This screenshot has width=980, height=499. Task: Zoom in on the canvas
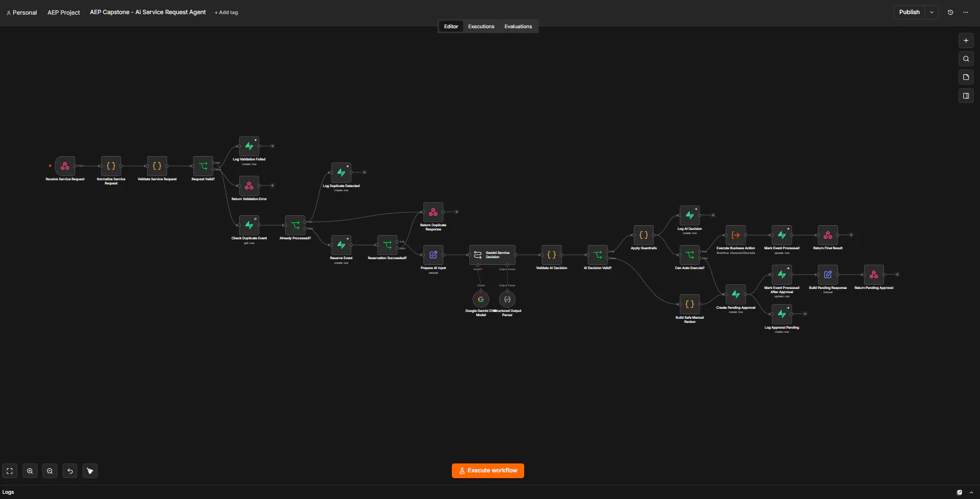[30, 471]
